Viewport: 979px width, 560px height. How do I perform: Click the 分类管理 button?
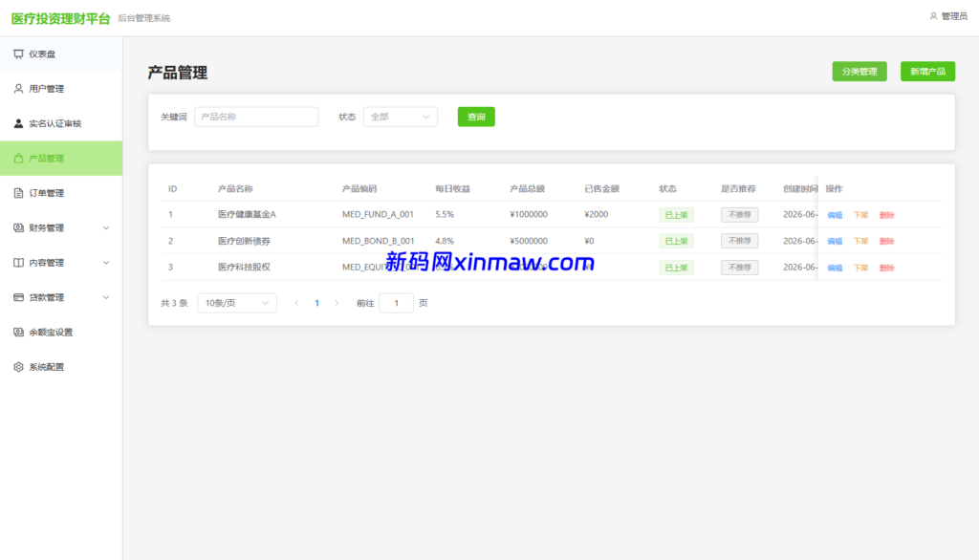point(859,71)
